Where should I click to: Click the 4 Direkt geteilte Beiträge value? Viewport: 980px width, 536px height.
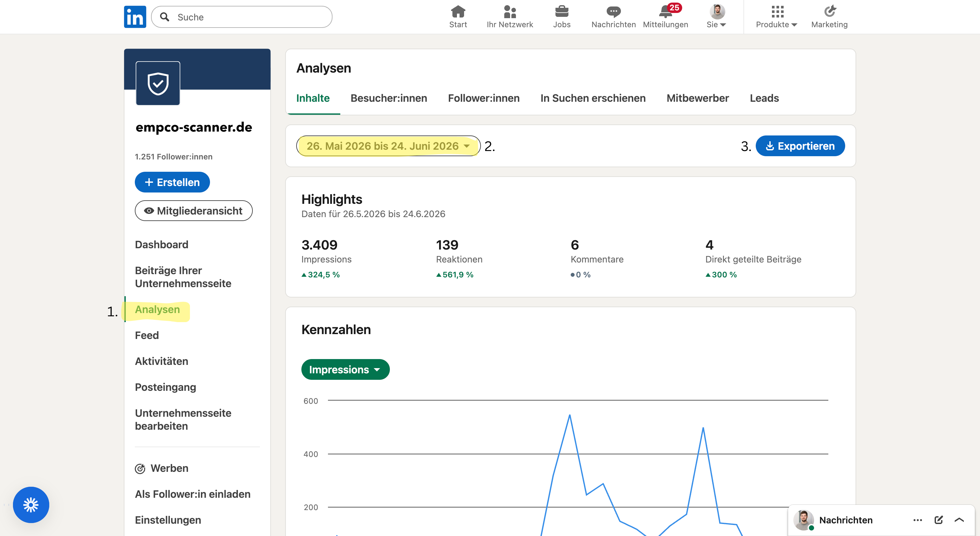pos(709,245)
